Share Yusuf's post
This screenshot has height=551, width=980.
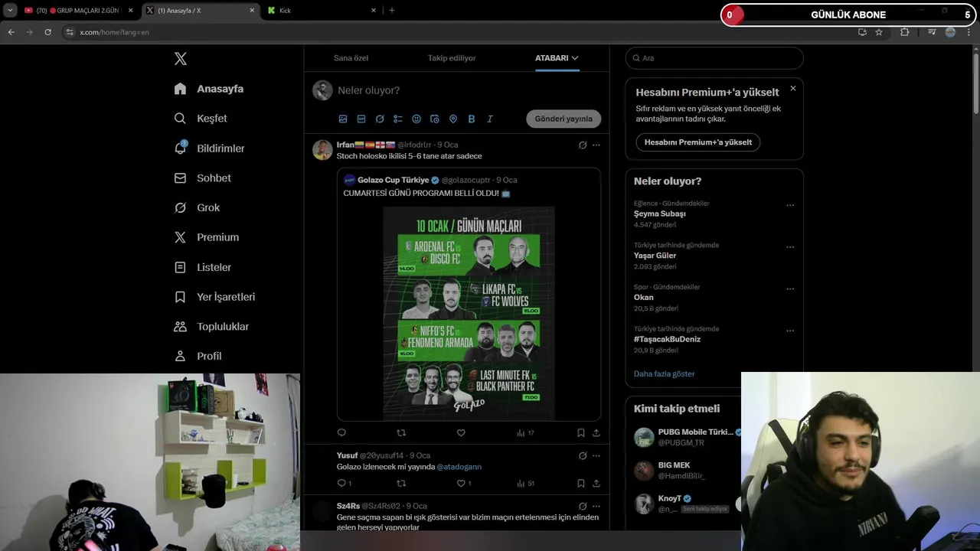596,484
